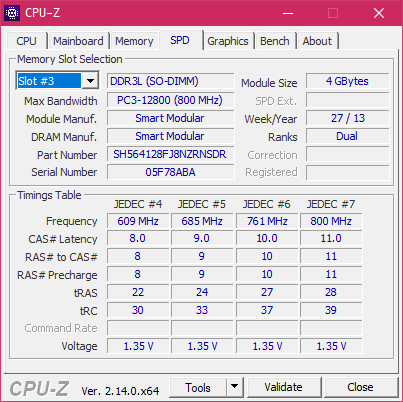The height and width of the screenshot is (402, 403).
Task: Click the Close button at bottom
Action: (x=360, y=387)
